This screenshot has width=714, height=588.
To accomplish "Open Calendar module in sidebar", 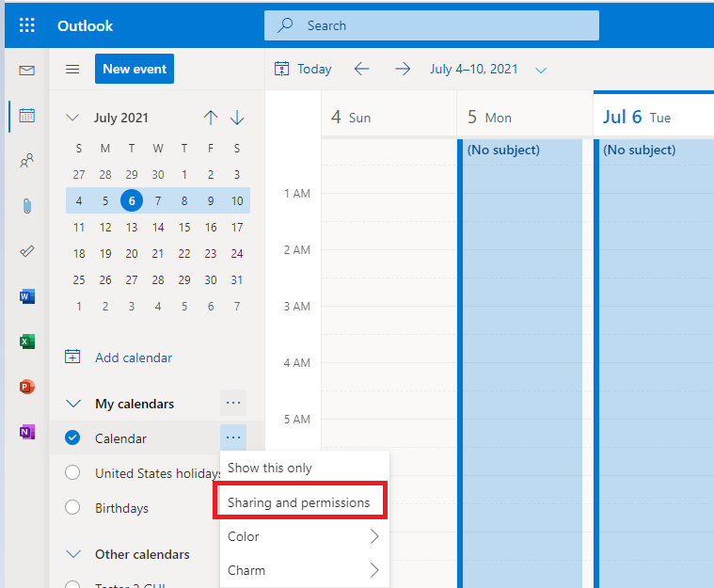I will point(27,115).
